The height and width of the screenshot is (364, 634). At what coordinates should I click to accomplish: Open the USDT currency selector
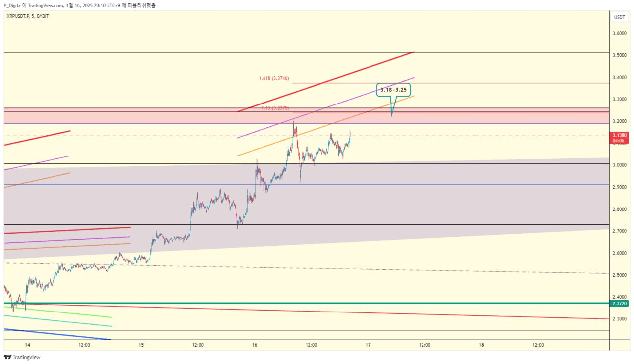coord(620,17)
